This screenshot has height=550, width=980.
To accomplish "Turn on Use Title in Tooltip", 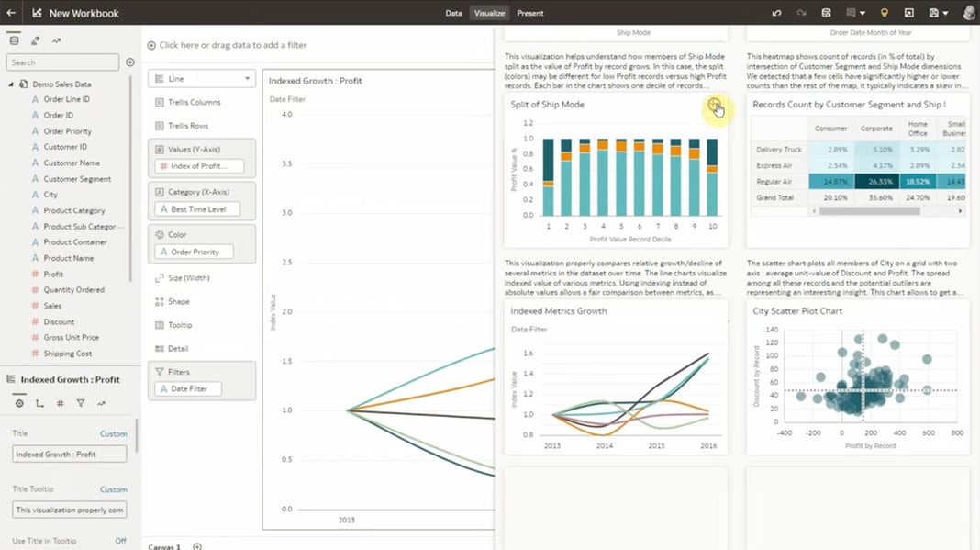I will tap(119, 542).
